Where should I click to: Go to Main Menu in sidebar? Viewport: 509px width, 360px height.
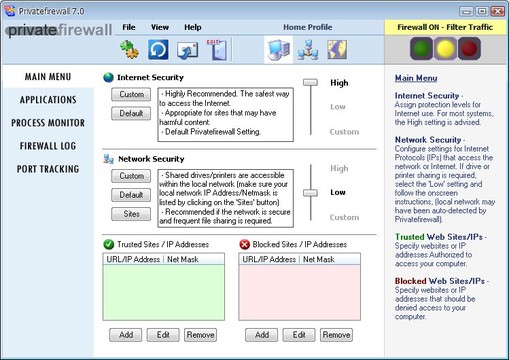click(x=48, y=77)
